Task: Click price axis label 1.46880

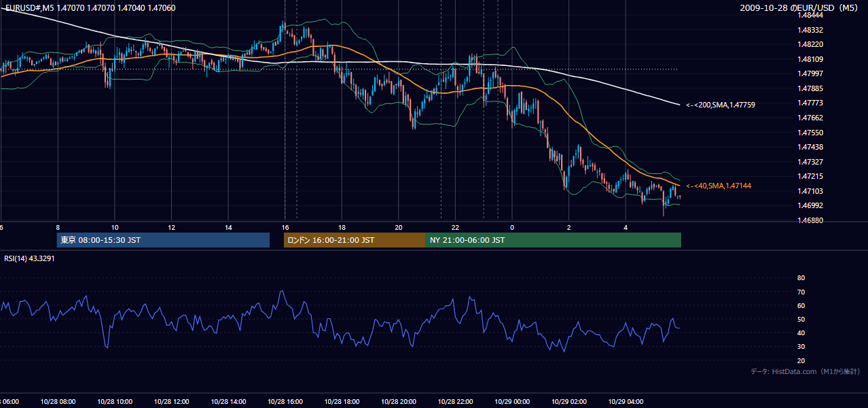Action: point(811,220)
